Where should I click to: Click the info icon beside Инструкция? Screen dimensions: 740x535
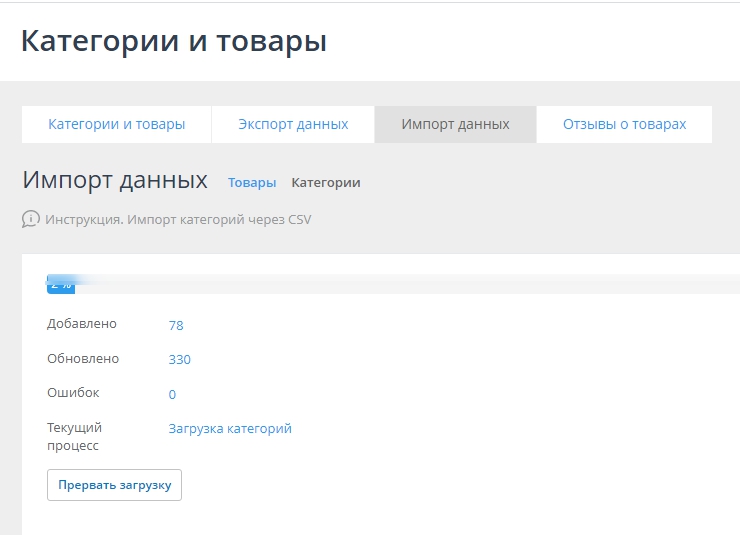point(31,219)
